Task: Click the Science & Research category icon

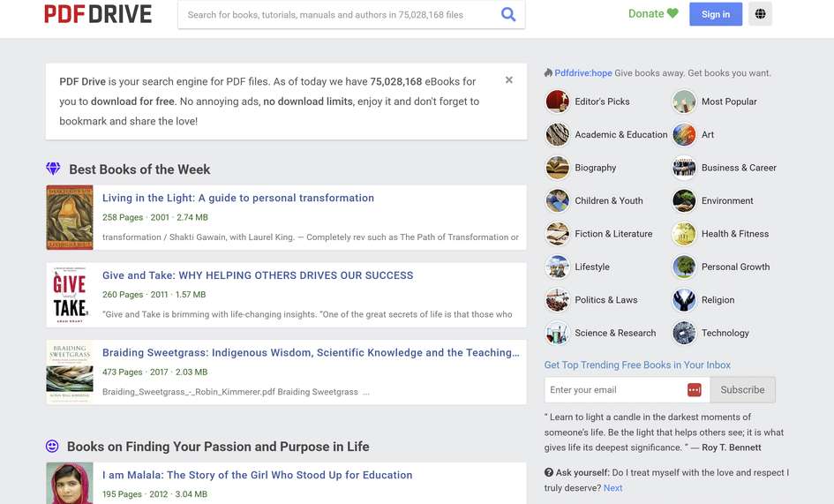Action: (558, 333)
